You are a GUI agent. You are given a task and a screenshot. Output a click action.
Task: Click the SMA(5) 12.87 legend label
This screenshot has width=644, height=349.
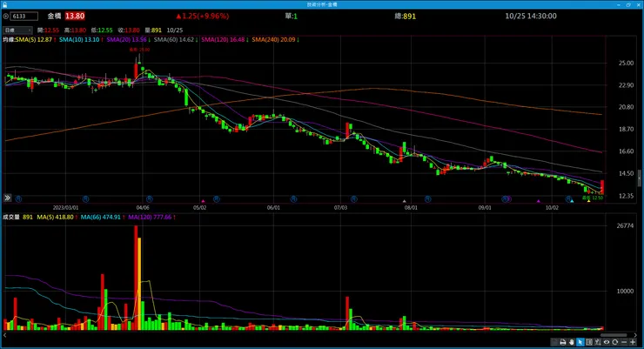(x=34, y=40)
